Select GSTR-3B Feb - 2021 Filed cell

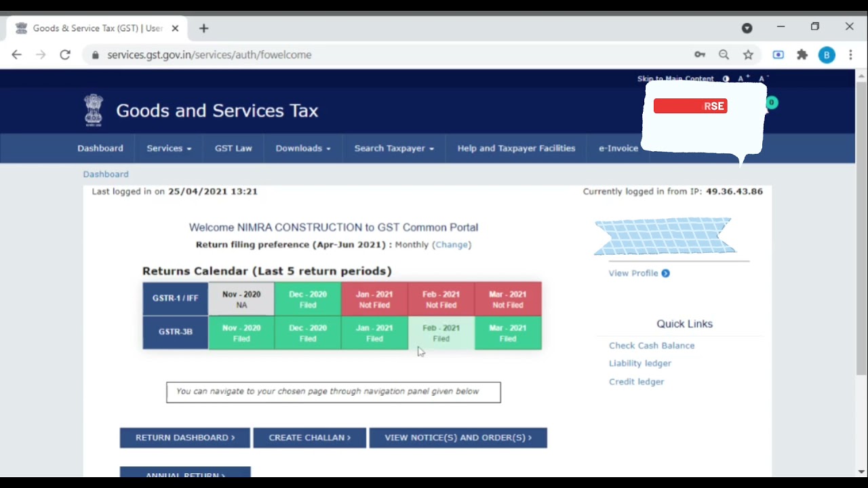coord(441,333)
